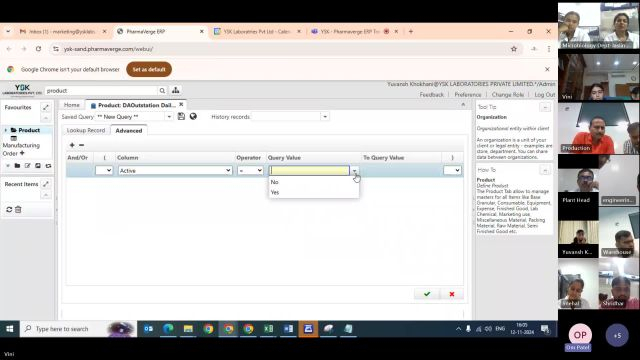Screen dimensions: 640x360
Task: Select No in the Query Value list
Action: pyautogui.click(x=314, y=182)
